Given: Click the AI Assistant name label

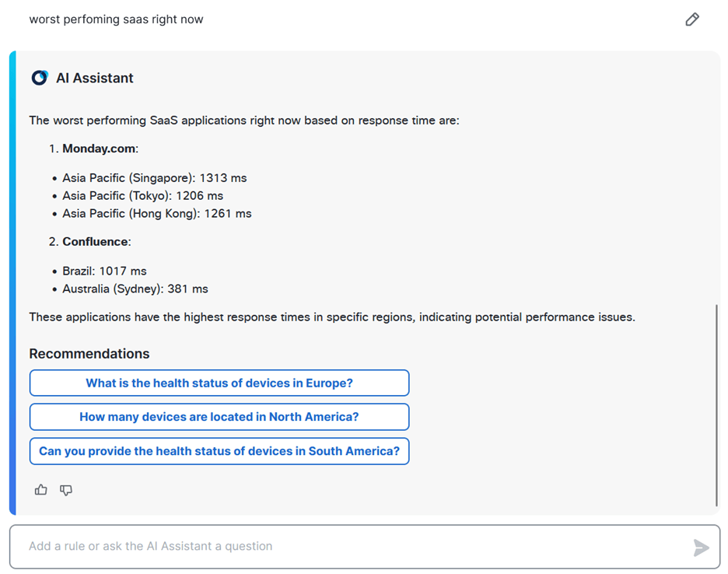Looking at the screenshot, I should 96,78.
